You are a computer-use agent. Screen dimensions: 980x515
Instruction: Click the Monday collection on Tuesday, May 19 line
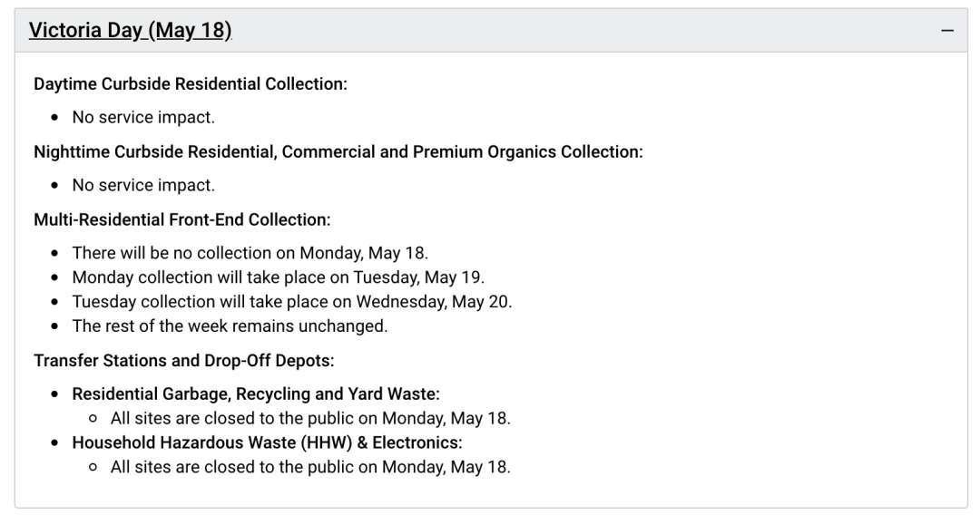279,277
